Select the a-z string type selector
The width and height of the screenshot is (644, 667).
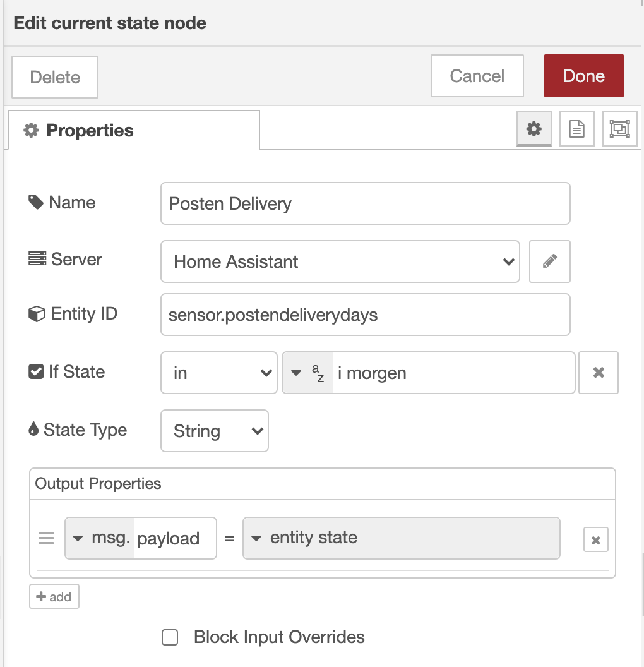[309, 373]
